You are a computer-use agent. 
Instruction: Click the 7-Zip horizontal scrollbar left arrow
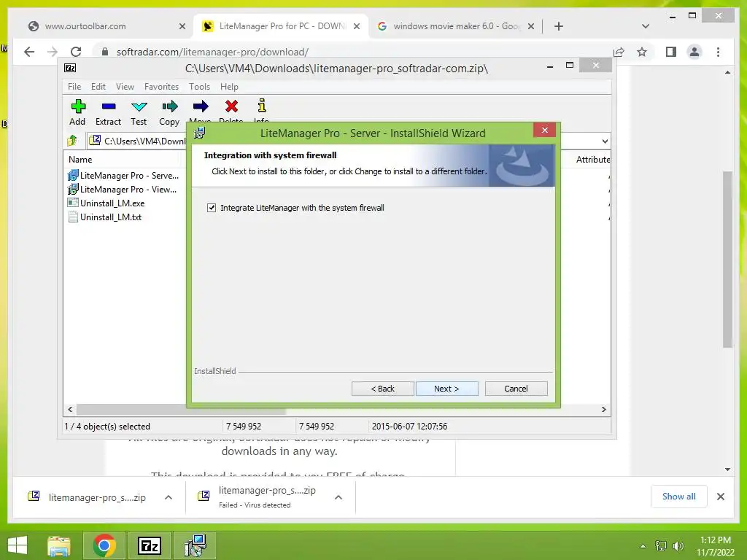coord(71,409)
